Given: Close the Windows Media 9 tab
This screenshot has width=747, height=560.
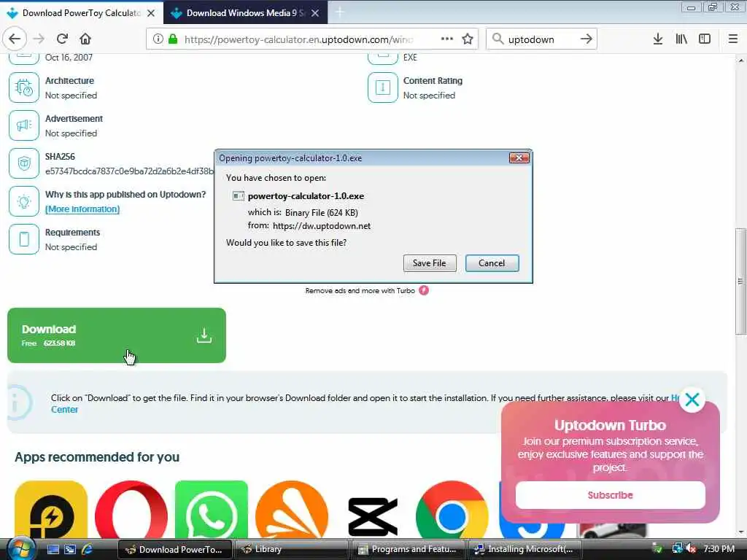Looking at the screenshot, I should click(x=315, y=13).
